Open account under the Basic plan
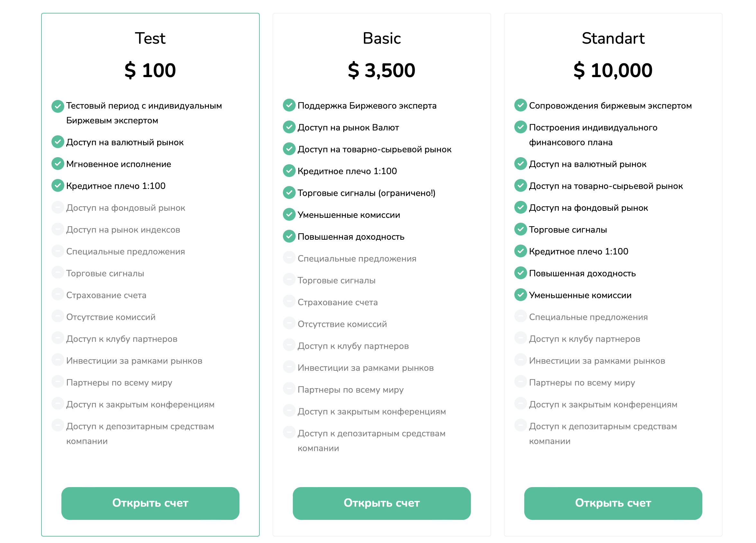 [382, 503]
